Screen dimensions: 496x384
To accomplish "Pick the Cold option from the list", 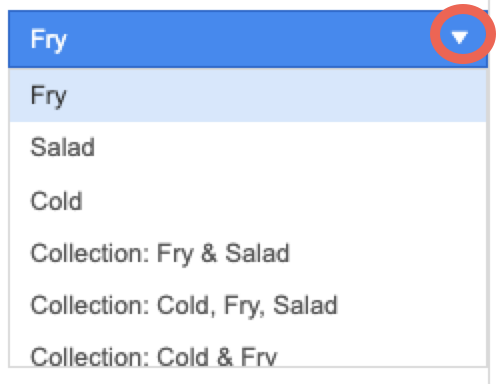I will [248, 201].
